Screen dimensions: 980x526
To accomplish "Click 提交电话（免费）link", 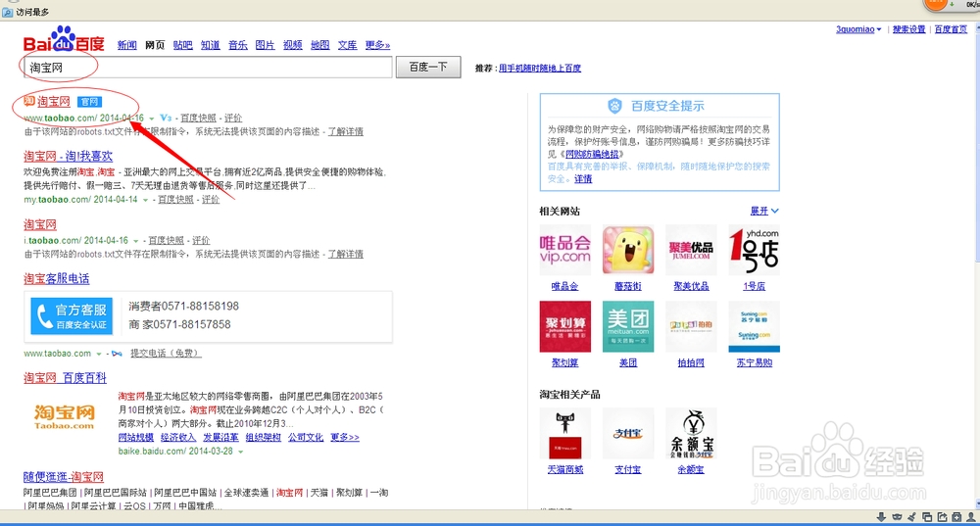I will 165,354.
